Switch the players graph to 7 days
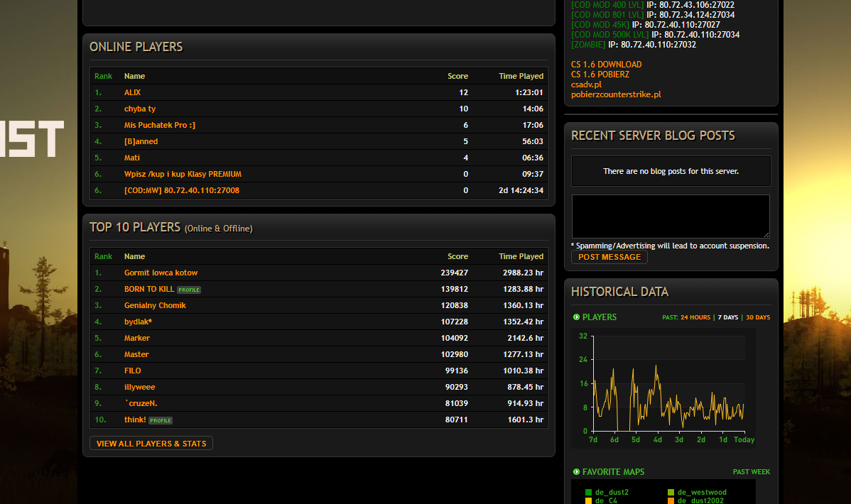Screen dimensions: 851x504 click(727, 317)
